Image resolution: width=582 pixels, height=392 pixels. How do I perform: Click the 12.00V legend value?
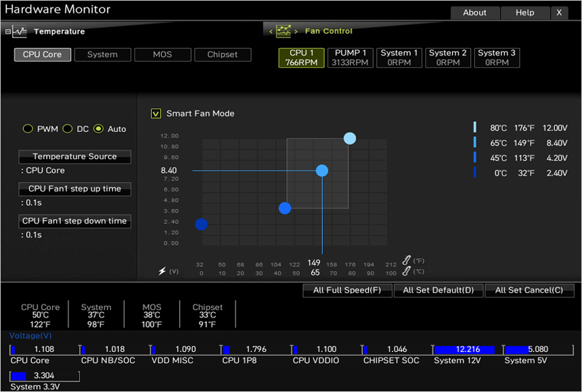point(555,128)
